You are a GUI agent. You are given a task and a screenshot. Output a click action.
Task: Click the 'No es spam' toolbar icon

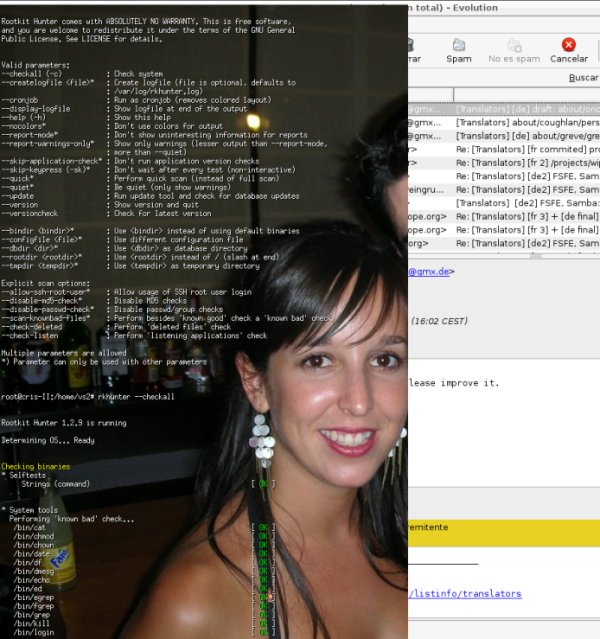point(514,51)
